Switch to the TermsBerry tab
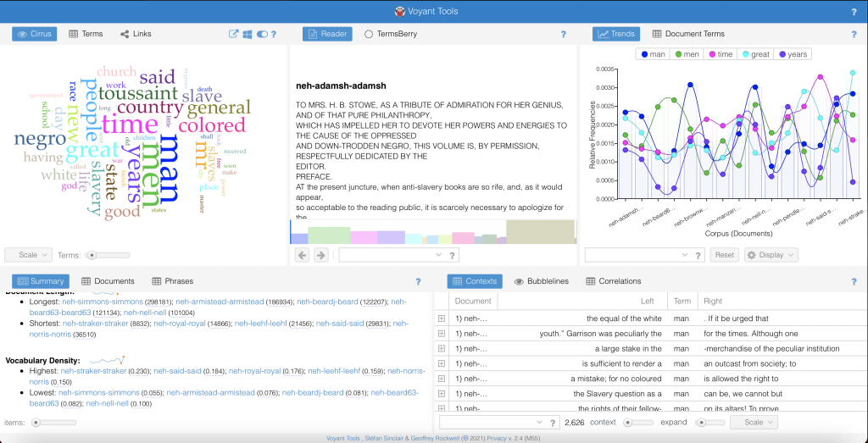 pyautogui.click(x=391, y=34)
